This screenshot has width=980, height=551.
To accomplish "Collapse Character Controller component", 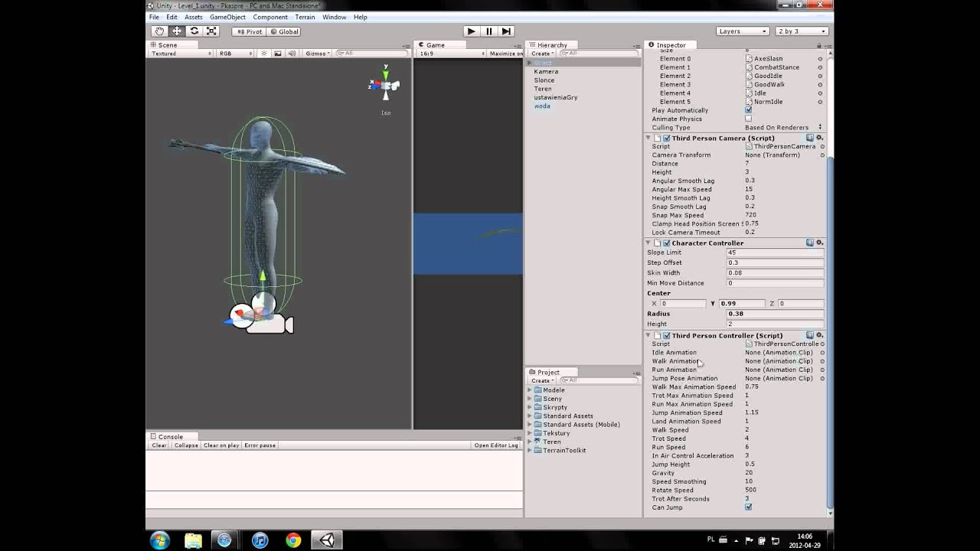I will pos(648,243).
